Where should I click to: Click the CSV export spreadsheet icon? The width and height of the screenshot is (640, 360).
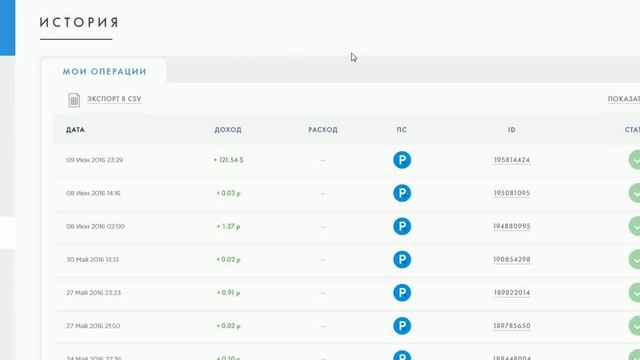[74, 100]
